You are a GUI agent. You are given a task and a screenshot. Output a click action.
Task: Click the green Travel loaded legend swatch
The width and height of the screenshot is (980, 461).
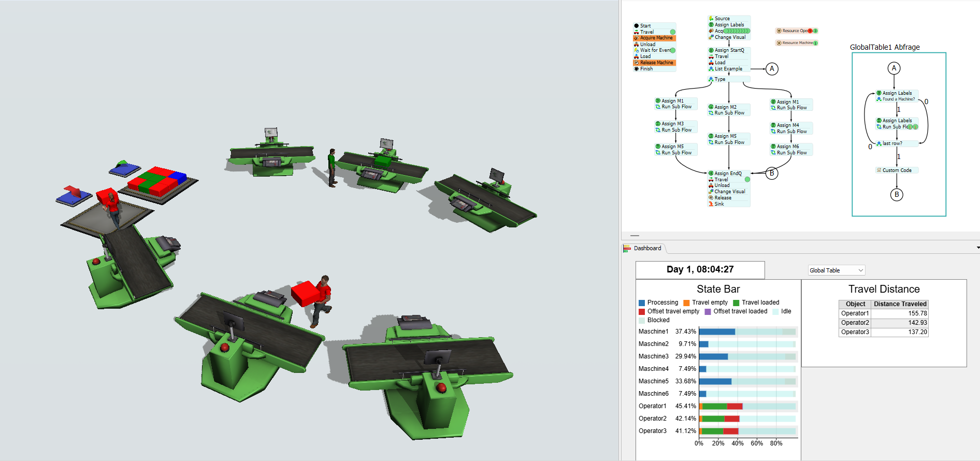[x=736, y=302]
